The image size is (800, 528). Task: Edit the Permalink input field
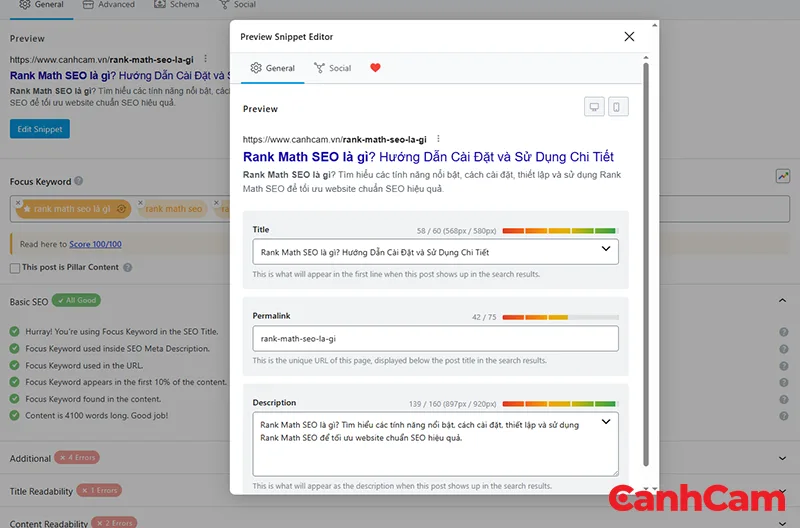coord(435,338)
